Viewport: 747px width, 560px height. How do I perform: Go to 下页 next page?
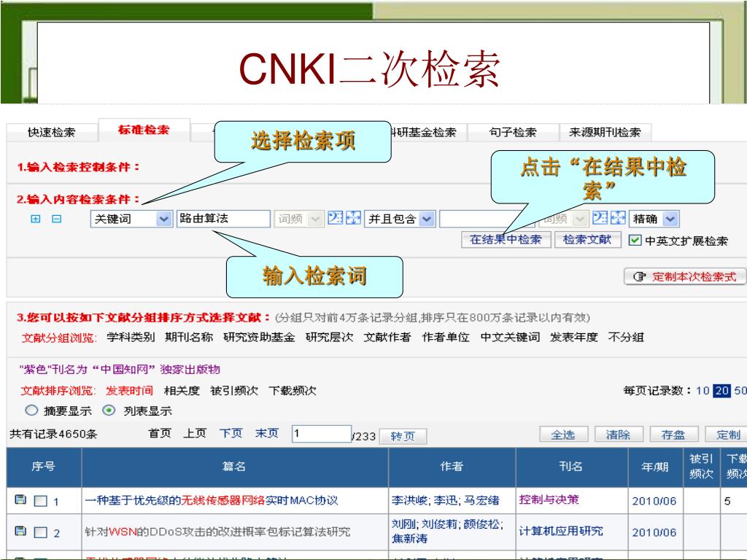click(231, 433)
